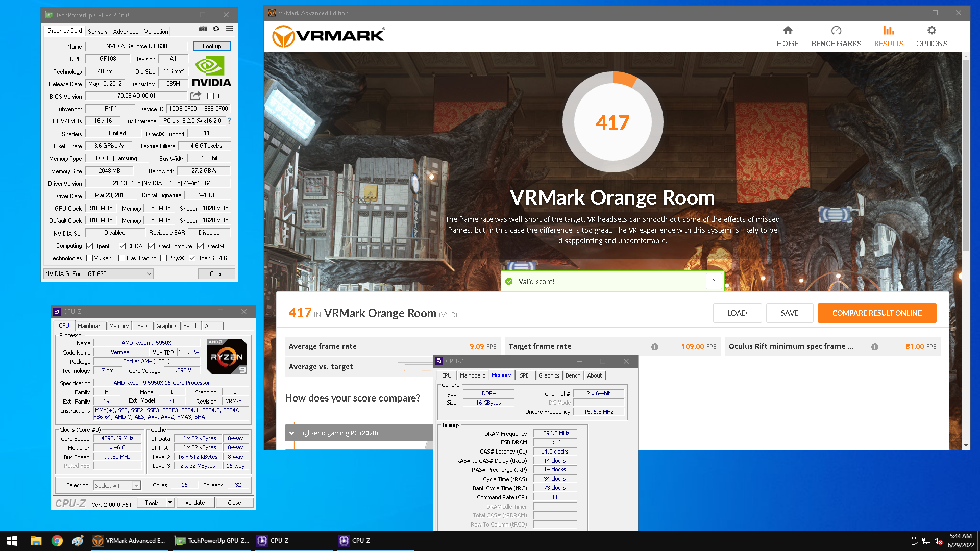Click the GPU Name field value
The image size is (980, 551).
[136, 46]
